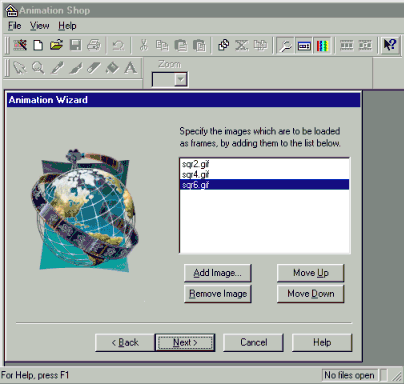The height and width of the screenshot is (384, 404).
Task: Click the New blank animation icon
Action: (38, 45)
